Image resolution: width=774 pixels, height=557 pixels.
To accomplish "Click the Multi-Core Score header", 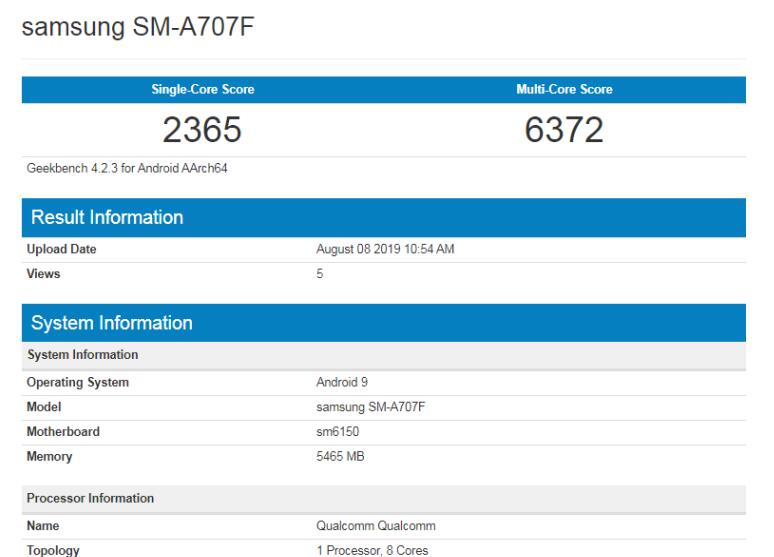I will pos(564,89).
